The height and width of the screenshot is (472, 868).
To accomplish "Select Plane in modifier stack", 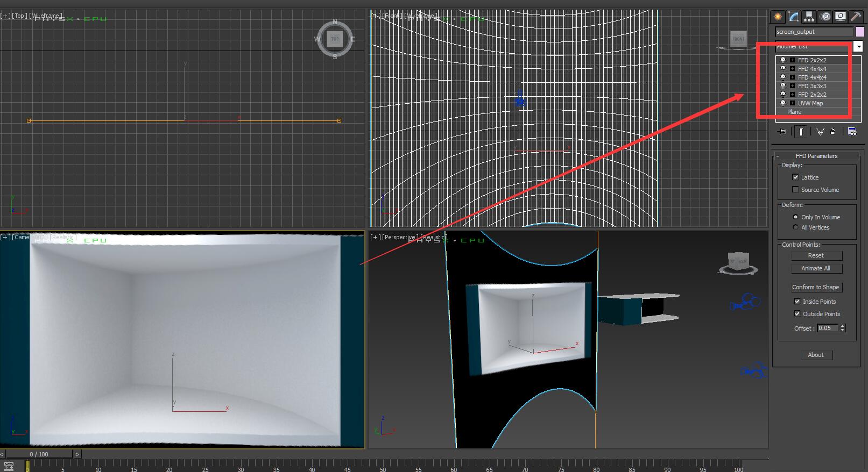I will tap(794, 112).
